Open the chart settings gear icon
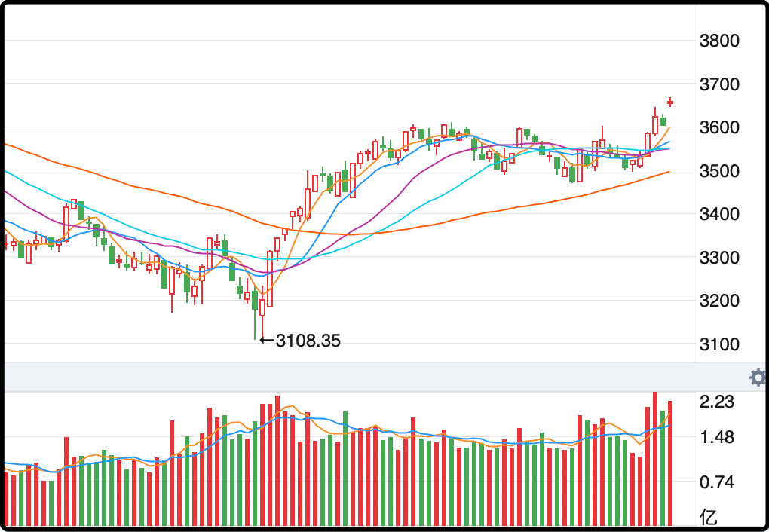The image size is (769, 532). coord(758,378)
